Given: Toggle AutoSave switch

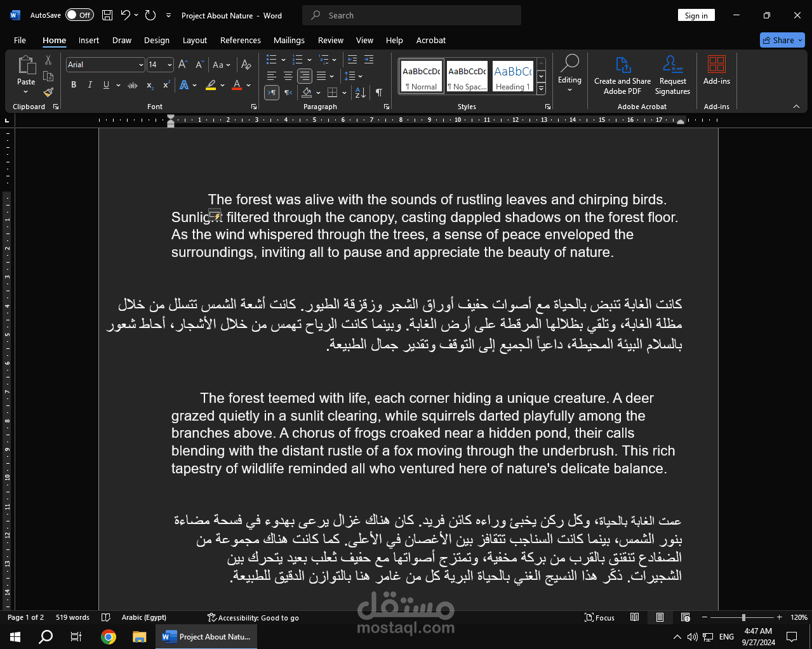Looking at the screenshot, I should click(79, 15).
